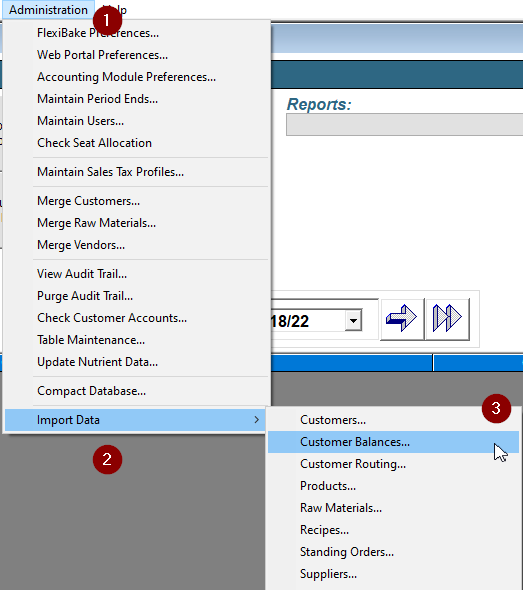Open the date dropdown arrow
Image resolution: width=523 pixels, height=590 pixels.
(x=353, y=321)
